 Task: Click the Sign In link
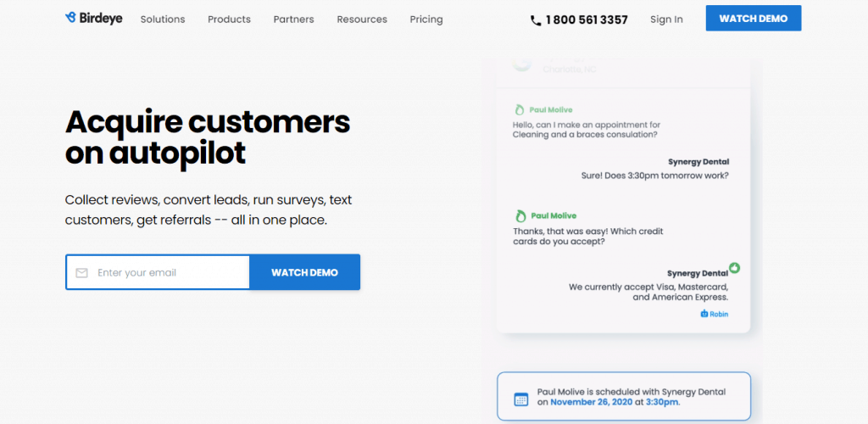click(666, 20)
